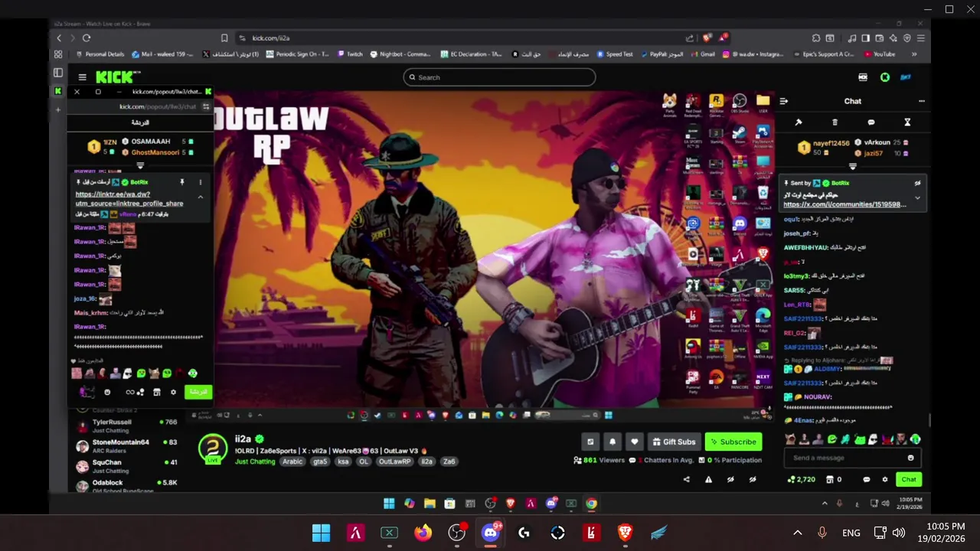Open Firefox from the Windows taskbar
Image resolution: width=980 pixels, height=551 pixels.
(423, 533)
